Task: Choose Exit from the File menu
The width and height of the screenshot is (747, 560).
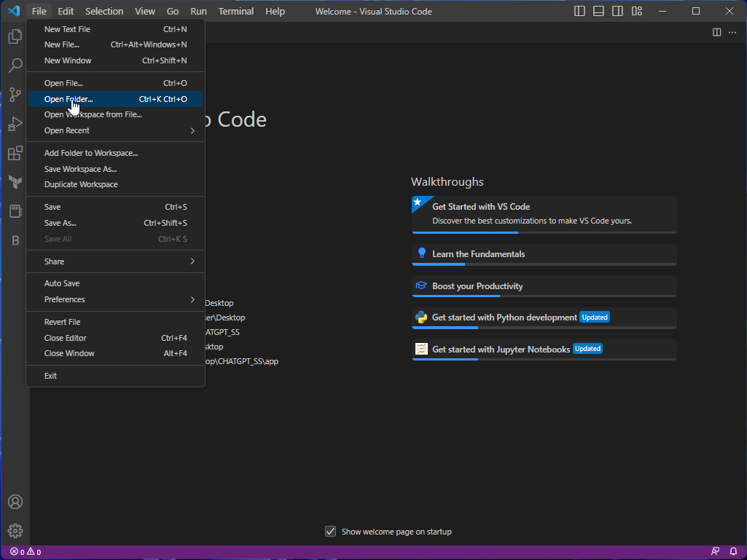Action: 115,376
